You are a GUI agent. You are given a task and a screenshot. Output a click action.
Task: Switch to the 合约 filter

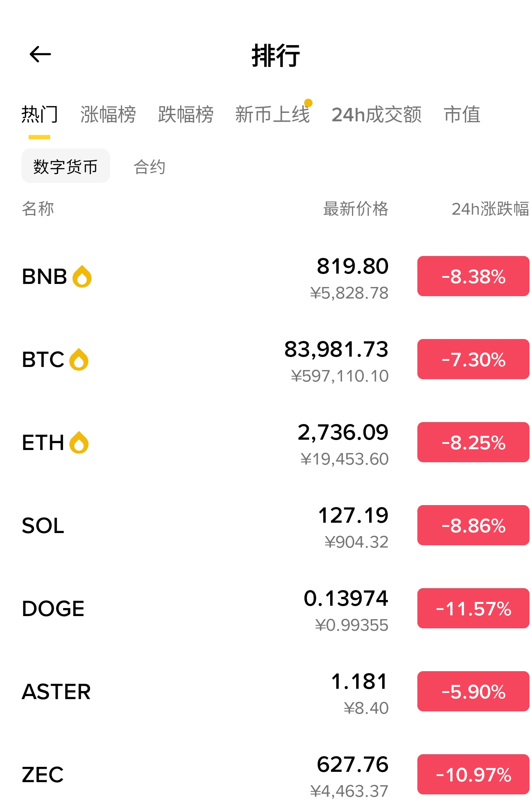click(x=149, y=167)
